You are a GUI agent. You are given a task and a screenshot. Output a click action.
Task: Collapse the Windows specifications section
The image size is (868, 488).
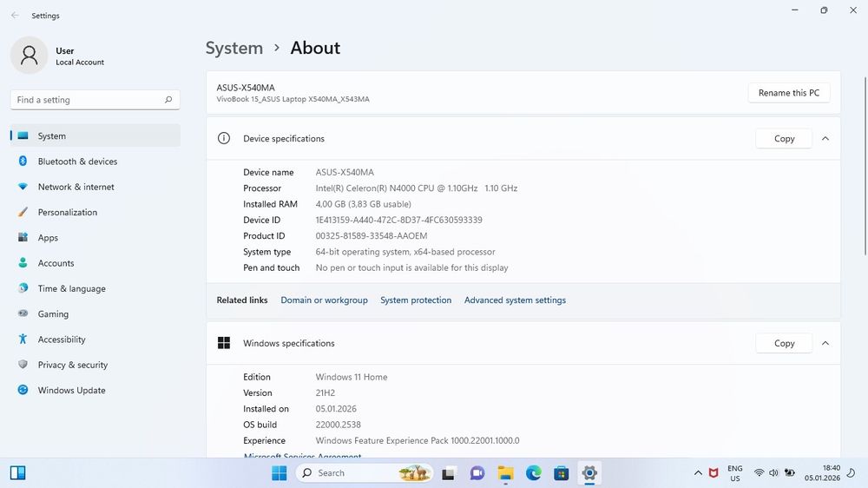pos(825,344)
